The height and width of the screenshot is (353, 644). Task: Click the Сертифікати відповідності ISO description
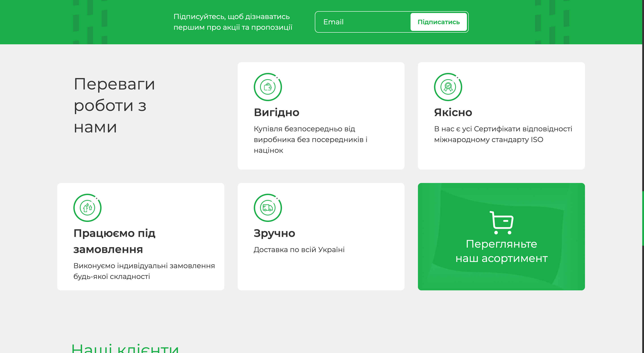[503, 134]
